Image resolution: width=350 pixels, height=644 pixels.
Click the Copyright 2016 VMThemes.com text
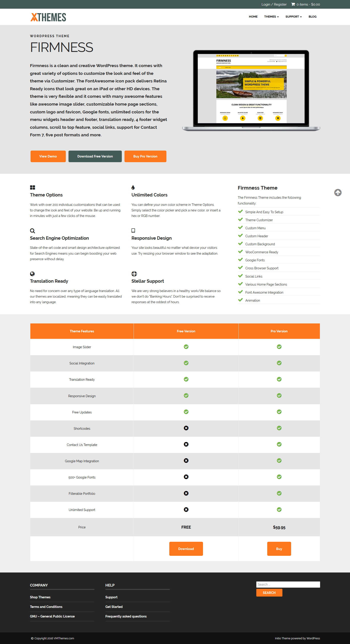tap(53, 638)
